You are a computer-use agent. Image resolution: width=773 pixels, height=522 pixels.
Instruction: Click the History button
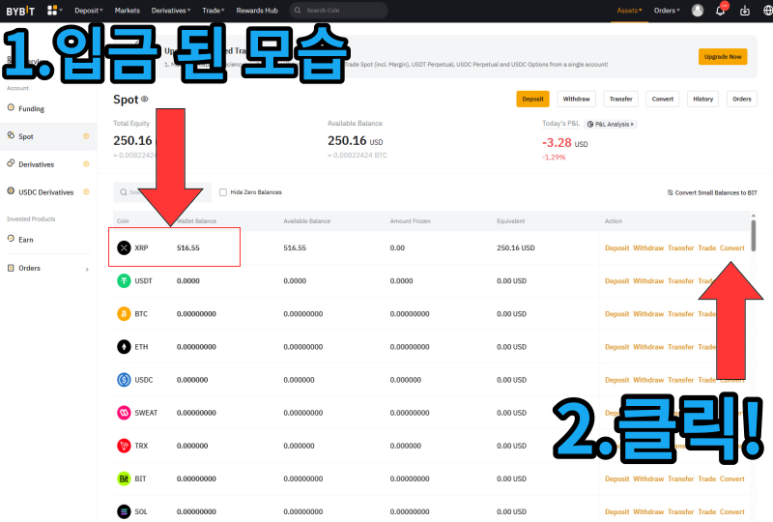pos(703,99)
